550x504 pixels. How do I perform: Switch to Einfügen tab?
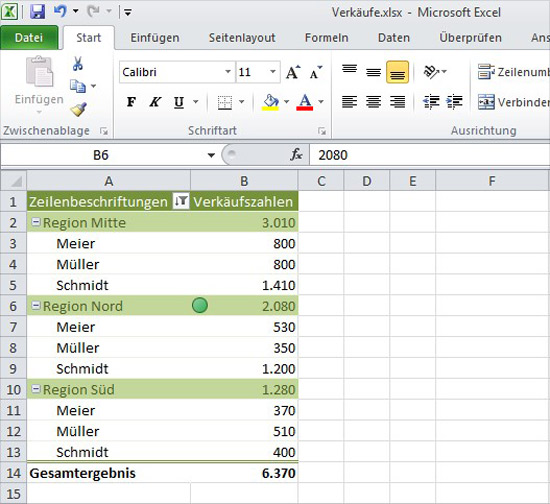(155, 38)
